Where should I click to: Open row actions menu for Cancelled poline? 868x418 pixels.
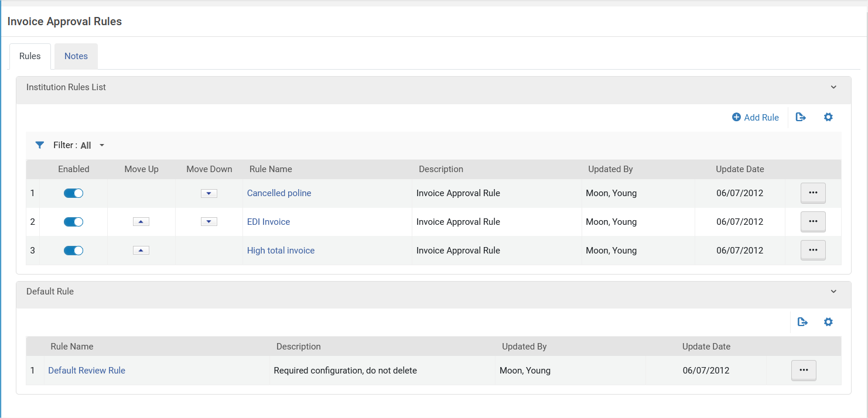click(812, 193)
